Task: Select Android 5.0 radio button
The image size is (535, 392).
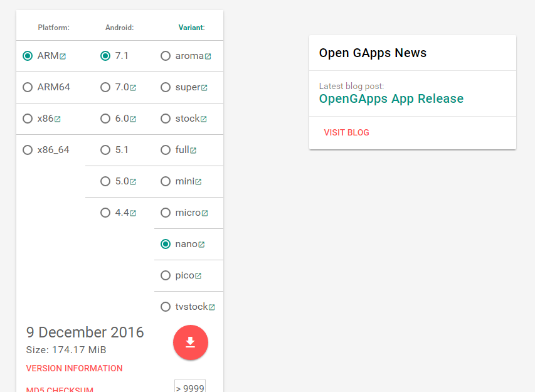Action: point(105,181)
